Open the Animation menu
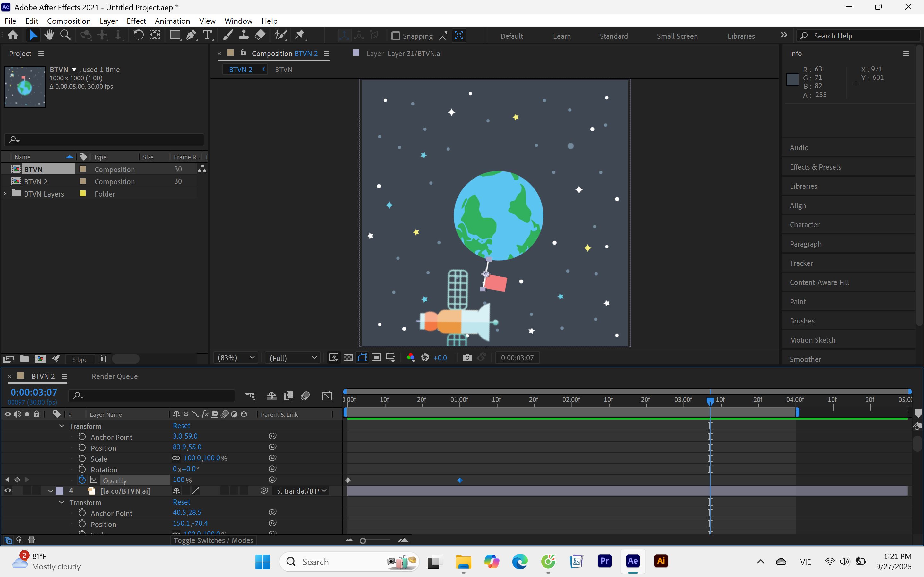This screenshot has height=577, width=924. pos(172,21)
